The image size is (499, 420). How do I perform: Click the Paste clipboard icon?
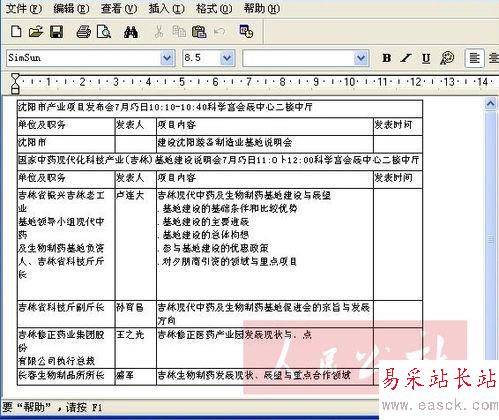(x=199, y=32)
